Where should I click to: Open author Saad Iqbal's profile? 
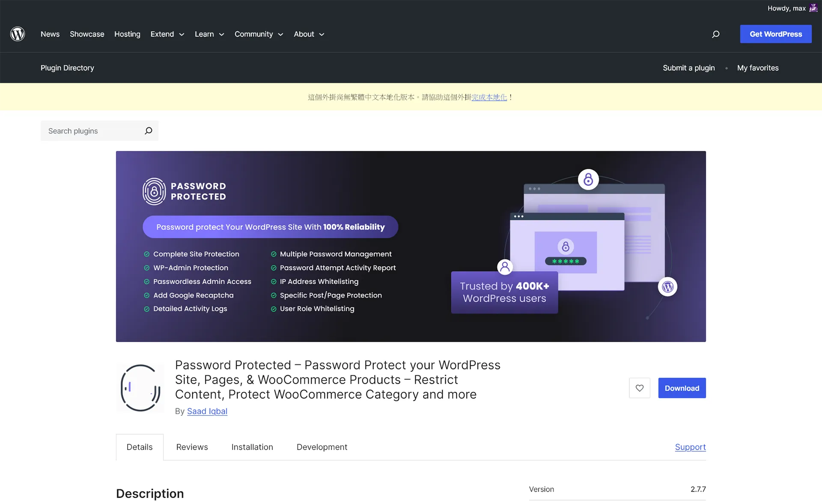[x=207, y=411]
